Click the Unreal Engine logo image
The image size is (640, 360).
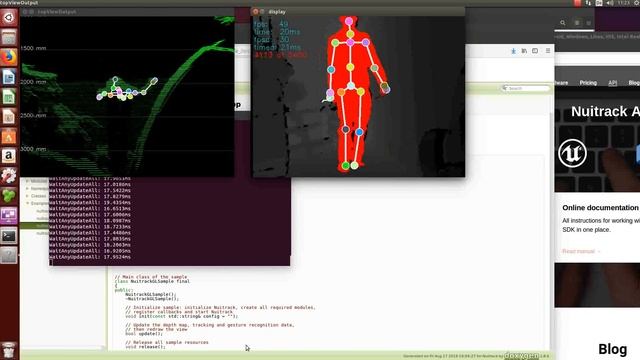pos(572,153)
